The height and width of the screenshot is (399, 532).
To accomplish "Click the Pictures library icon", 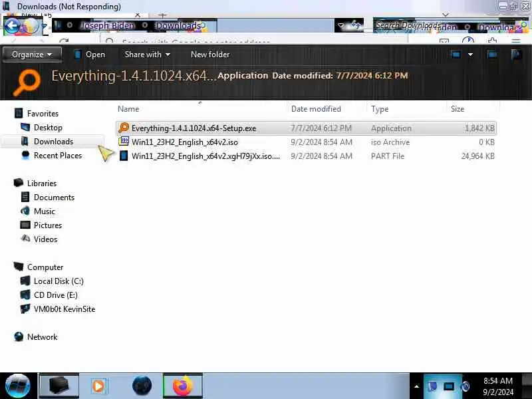I will click(x=25, y=225).
